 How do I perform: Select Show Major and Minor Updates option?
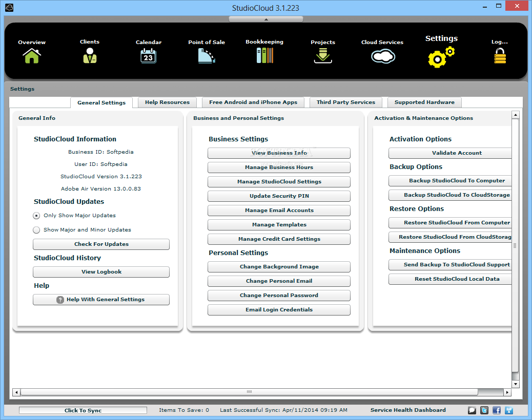click(36, 230)
